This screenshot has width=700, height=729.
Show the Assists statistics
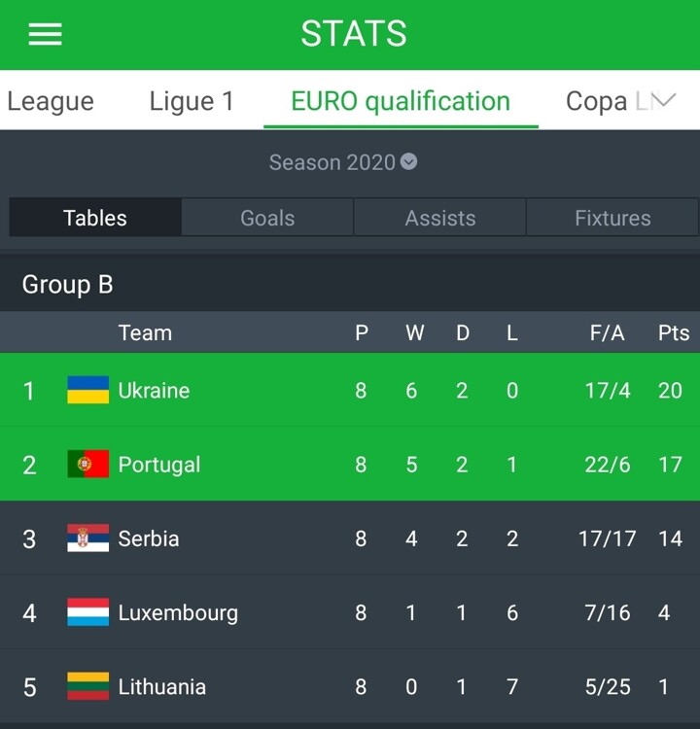coord(440,218)
